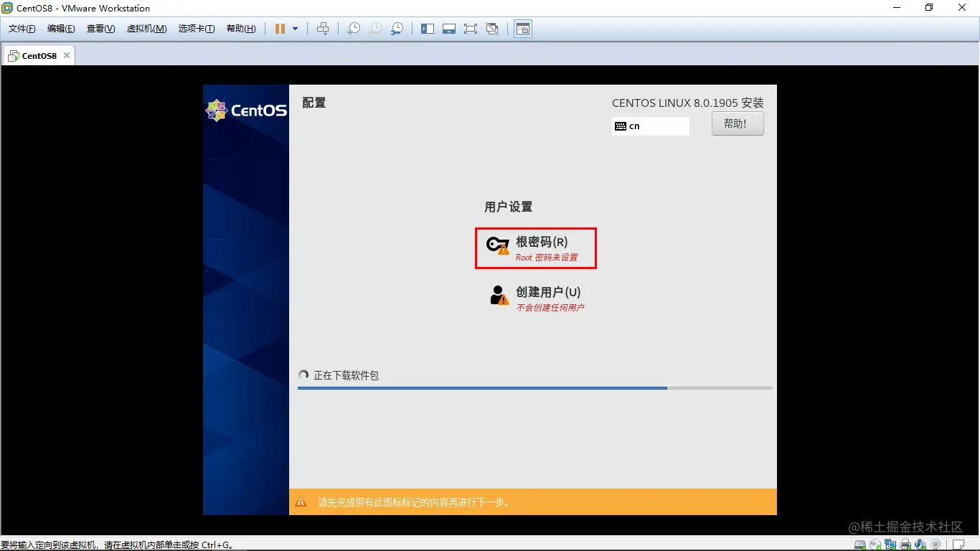Open the 帮助(H) menu
Viewport: 980px width, 551px height.
tap(241, 29)
